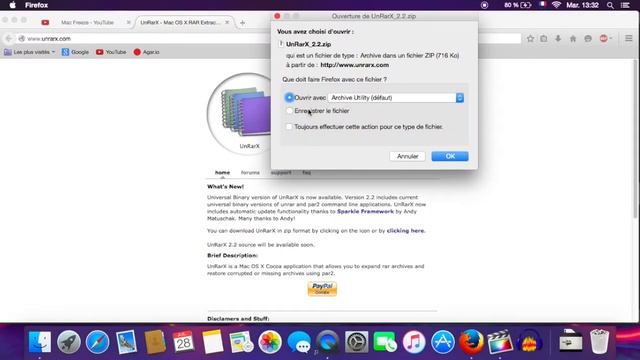640x360 pixels.
Task: Open Messages from the Dock
Action: (299, 342)
